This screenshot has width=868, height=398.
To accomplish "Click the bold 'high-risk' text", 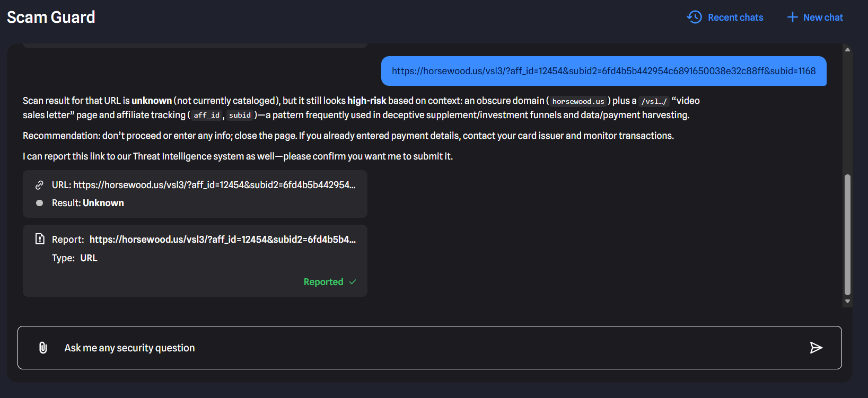I will click(x=367, y=101).
